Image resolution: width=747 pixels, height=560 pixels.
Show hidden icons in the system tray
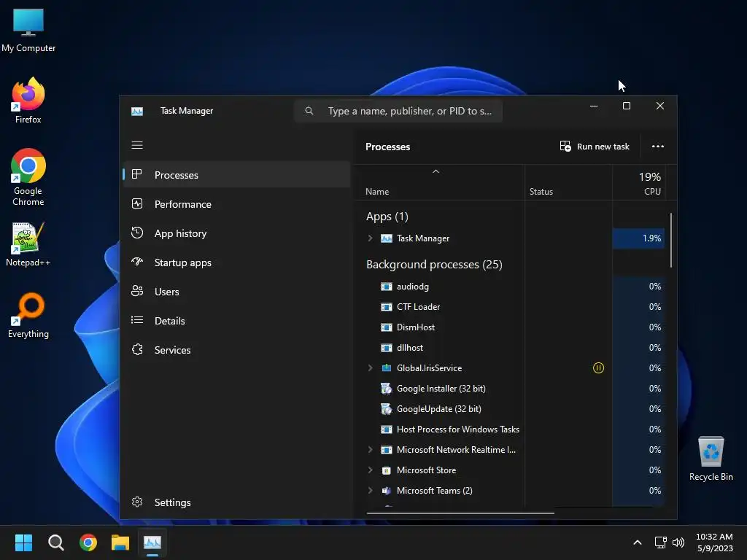637,542
